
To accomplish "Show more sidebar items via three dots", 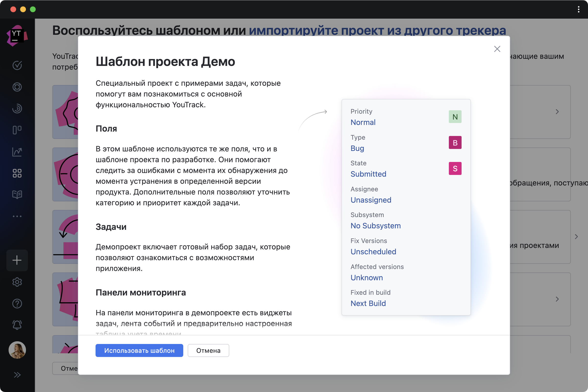I will coord(17,216).
